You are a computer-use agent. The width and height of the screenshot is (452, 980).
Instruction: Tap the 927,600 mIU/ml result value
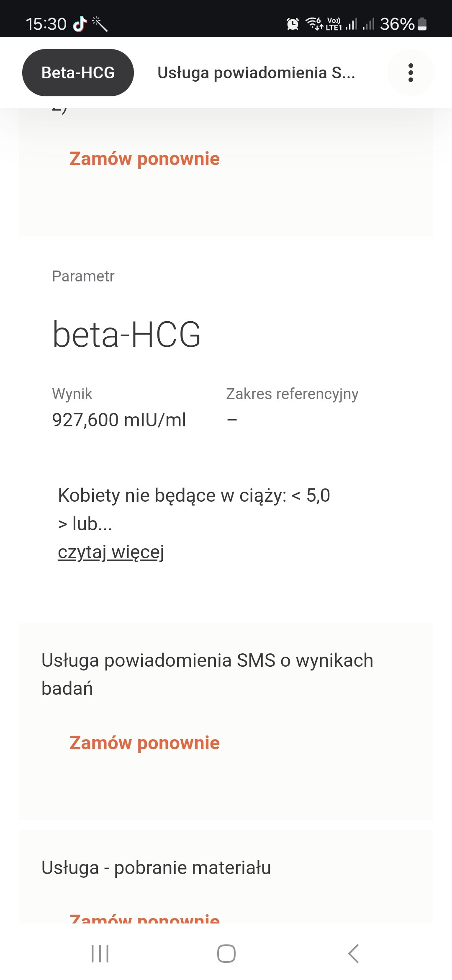coord(119,420)
